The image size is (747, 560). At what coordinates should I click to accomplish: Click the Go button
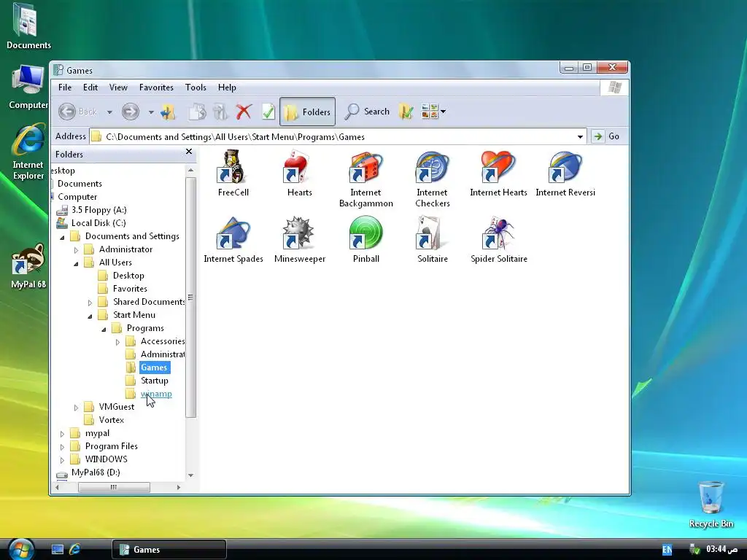click(605, 136)
